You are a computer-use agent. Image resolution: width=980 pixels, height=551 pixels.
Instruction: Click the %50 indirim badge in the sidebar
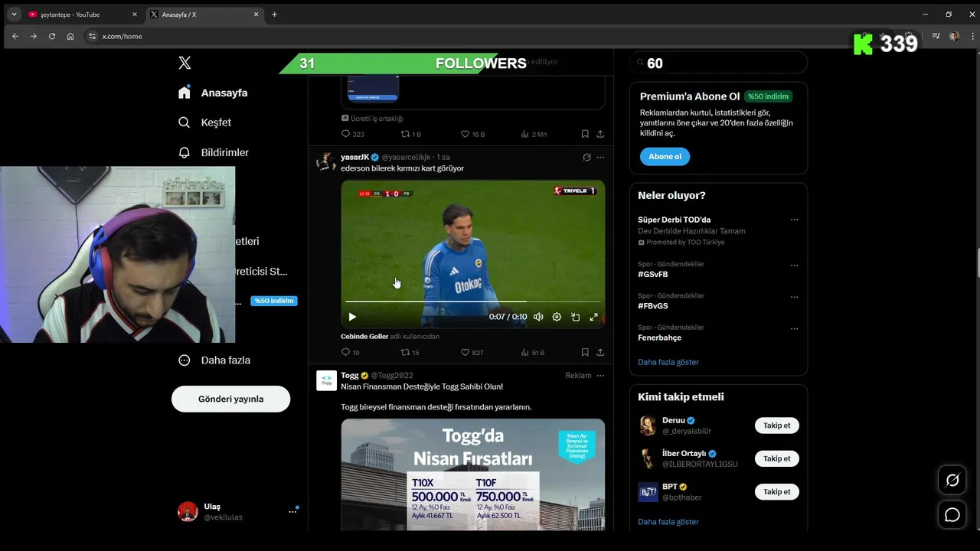274,301
